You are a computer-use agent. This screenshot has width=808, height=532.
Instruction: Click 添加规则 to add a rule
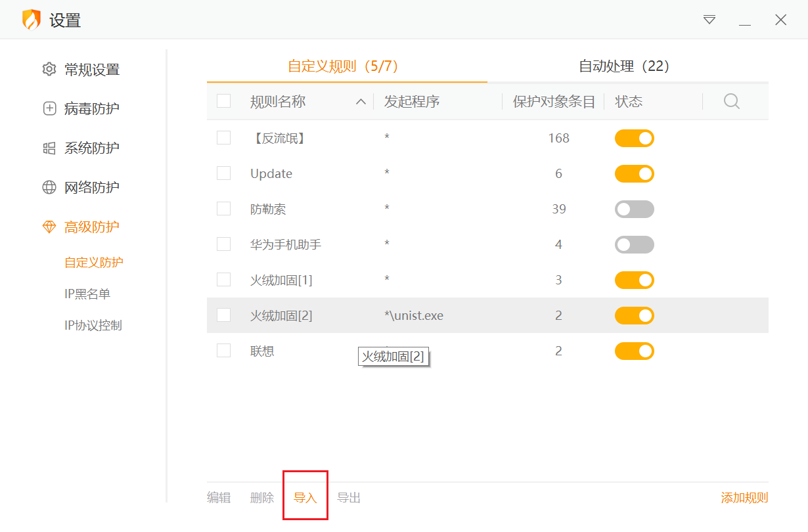744,498
